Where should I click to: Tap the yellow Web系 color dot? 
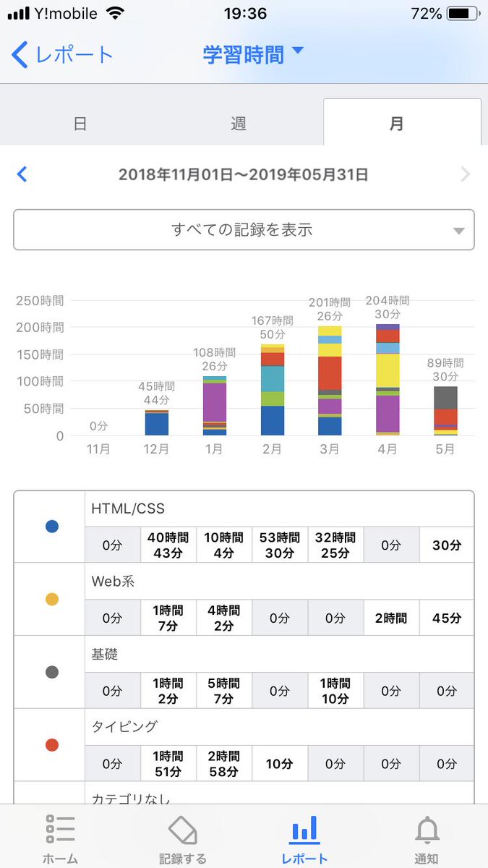[52, 599]
